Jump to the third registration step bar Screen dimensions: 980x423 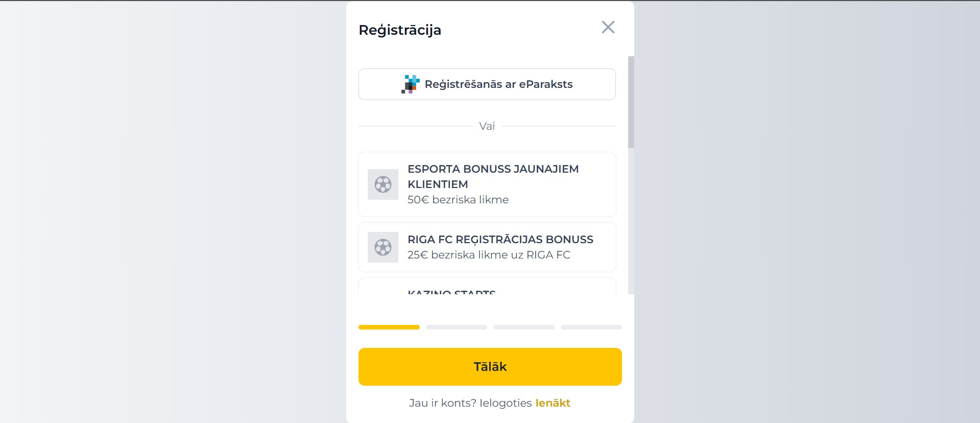524,327
